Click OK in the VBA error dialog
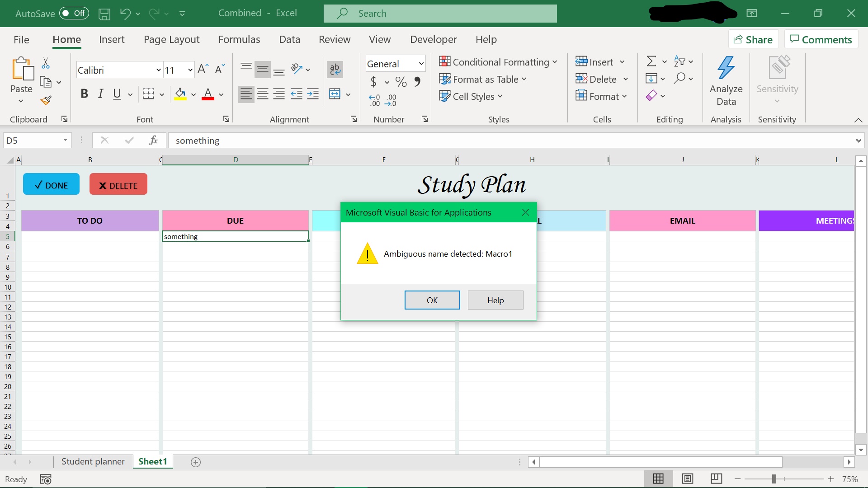Screen dimensions: 868x488 pyautogui.click(x=432, y=300)
